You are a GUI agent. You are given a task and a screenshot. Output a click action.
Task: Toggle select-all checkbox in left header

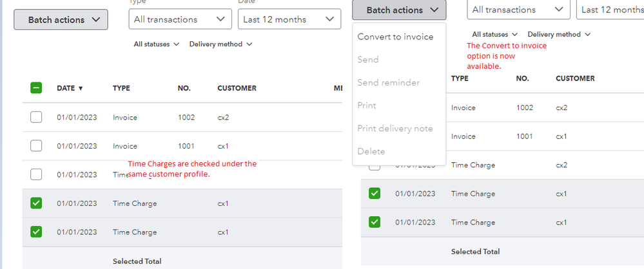[37, 88]
